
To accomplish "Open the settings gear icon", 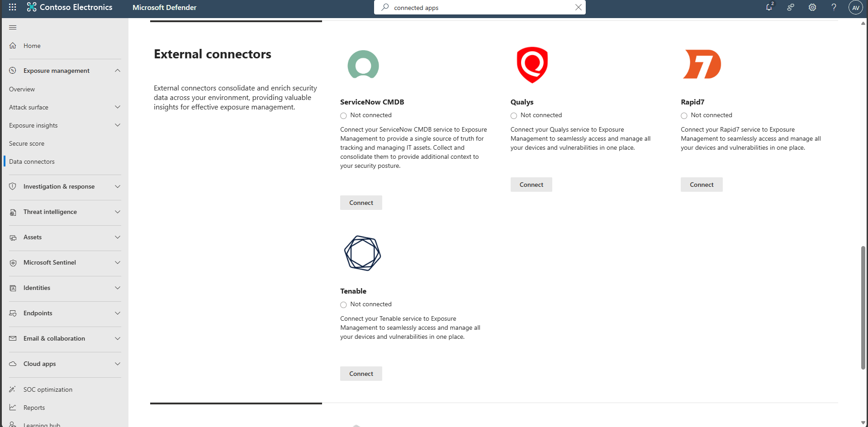I will click(x=812, y=7).
